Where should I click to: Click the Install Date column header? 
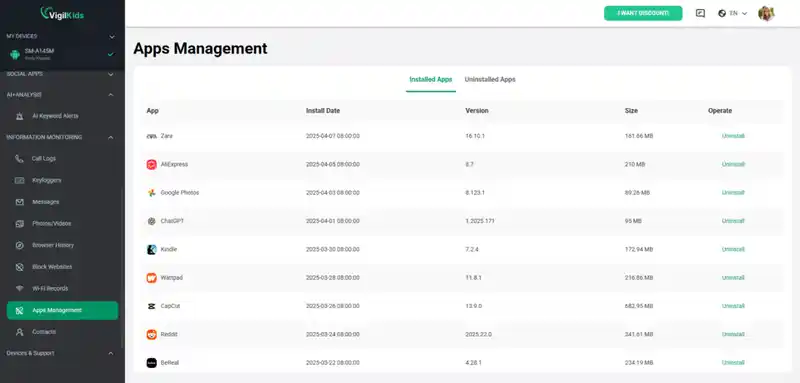323,111
